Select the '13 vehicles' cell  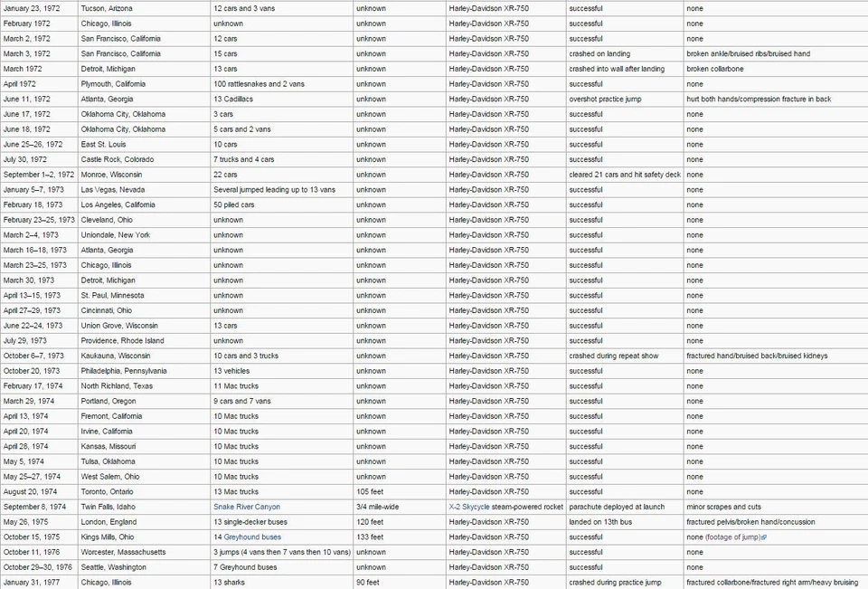[x=282, y=371]
